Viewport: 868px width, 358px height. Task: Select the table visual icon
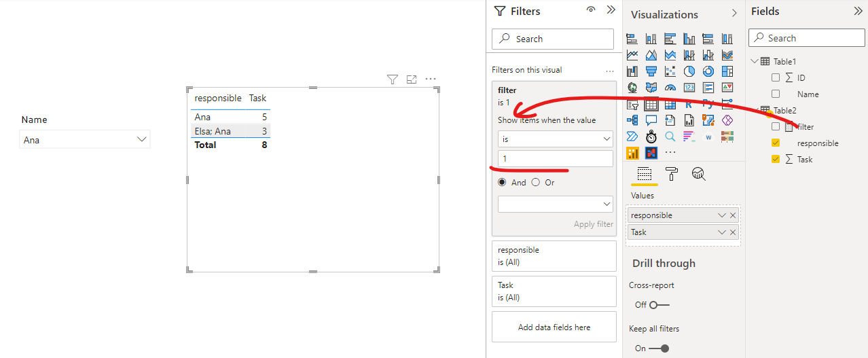tap(651, 105)
